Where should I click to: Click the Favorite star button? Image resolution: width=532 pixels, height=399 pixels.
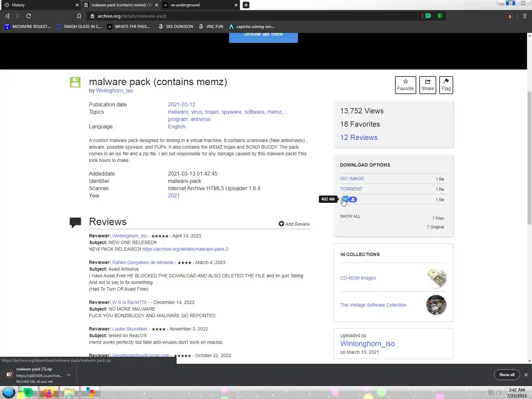click(406, 85)
